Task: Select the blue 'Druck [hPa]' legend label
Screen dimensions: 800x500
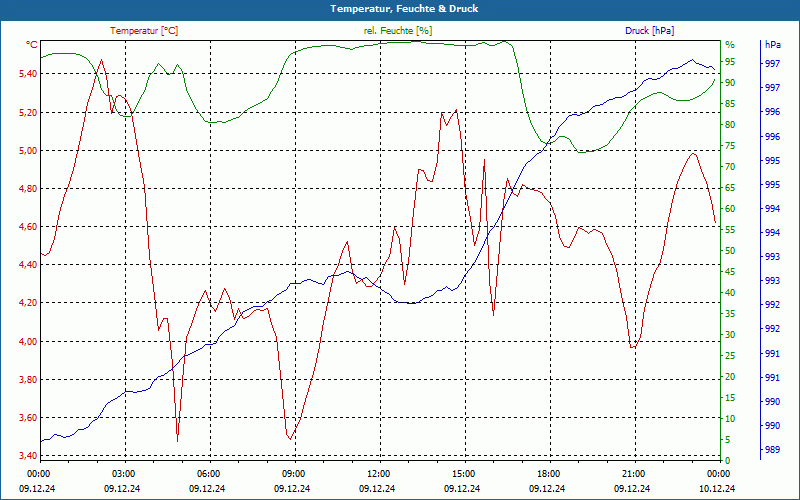Action: [649, 31]
